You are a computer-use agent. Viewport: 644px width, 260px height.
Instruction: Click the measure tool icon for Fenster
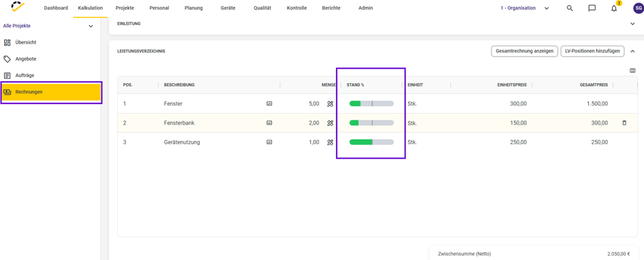click(330, 103)
